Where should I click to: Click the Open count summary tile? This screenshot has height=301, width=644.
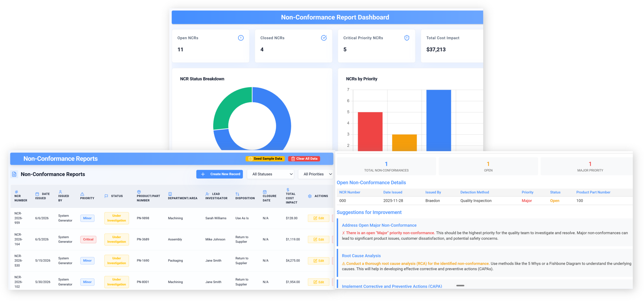488,166
